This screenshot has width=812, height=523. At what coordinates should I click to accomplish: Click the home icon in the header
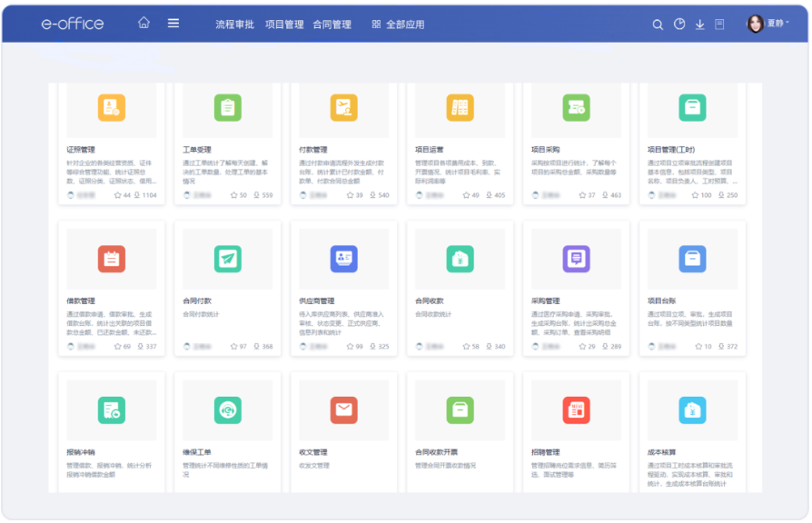pos(144,24)
